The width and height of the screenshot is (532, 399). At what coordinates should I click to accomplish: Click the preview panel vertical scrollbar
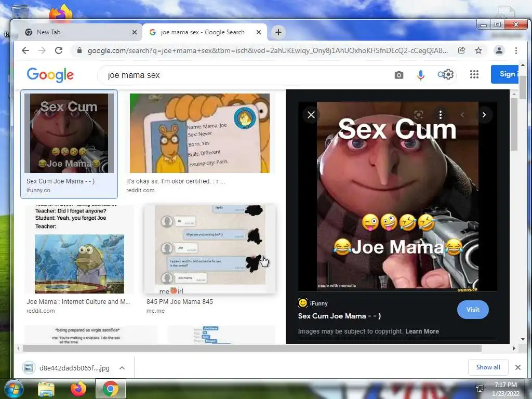[514, 125]
